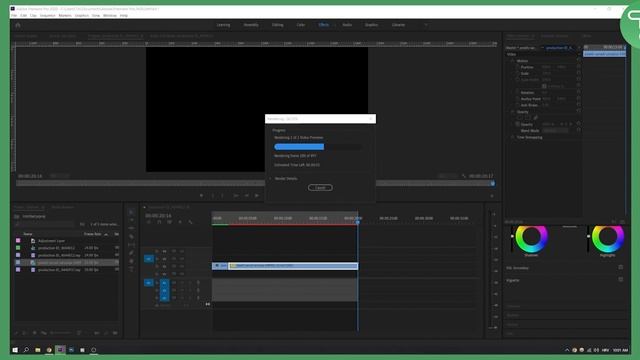The height and width of the screenshot is (360, 640).
Task: Select the Track Select Forward tool
Action: [131, 220]
